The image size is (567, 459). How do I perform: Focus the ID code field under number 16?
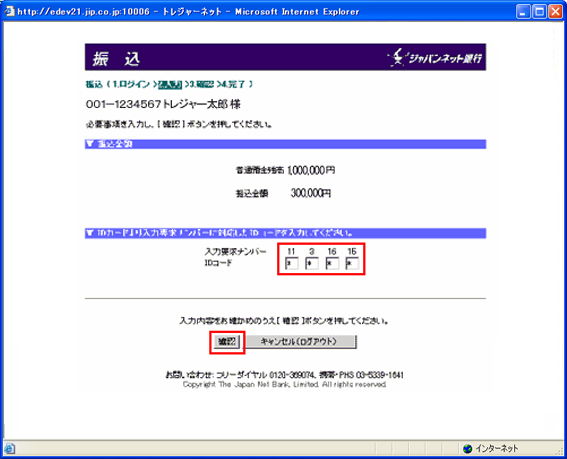[x=332, y=263]
